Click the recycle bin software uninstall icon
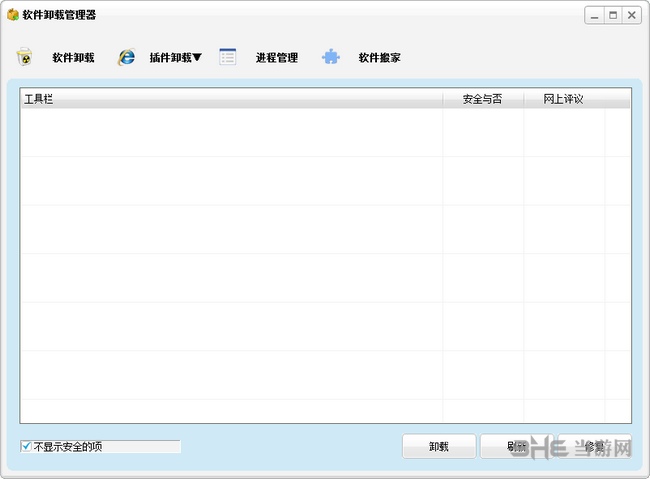 pyautogui.click(x=25, y=57)
